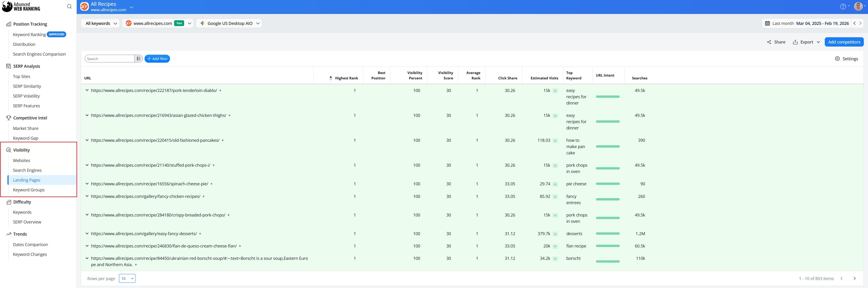This screenshot has width=868, height=288.
Task: Expand the ukrainian-red-borscht-soup row
Action: coord(87,259)
